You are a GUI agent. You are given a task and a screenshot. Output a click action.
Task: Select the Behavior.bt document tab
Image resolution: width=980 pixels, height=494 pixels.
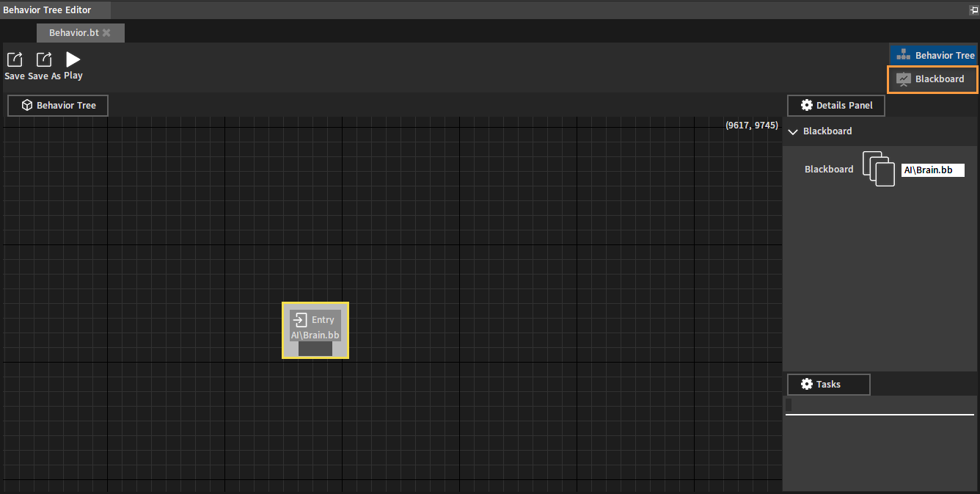point(73,33)
